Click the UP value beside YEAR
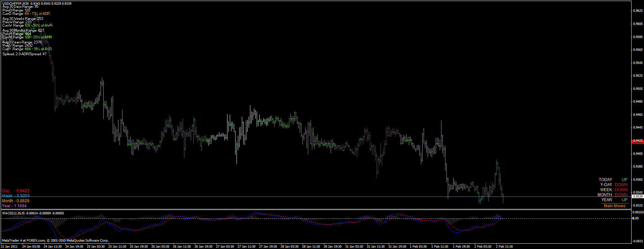 coord(624,200)
